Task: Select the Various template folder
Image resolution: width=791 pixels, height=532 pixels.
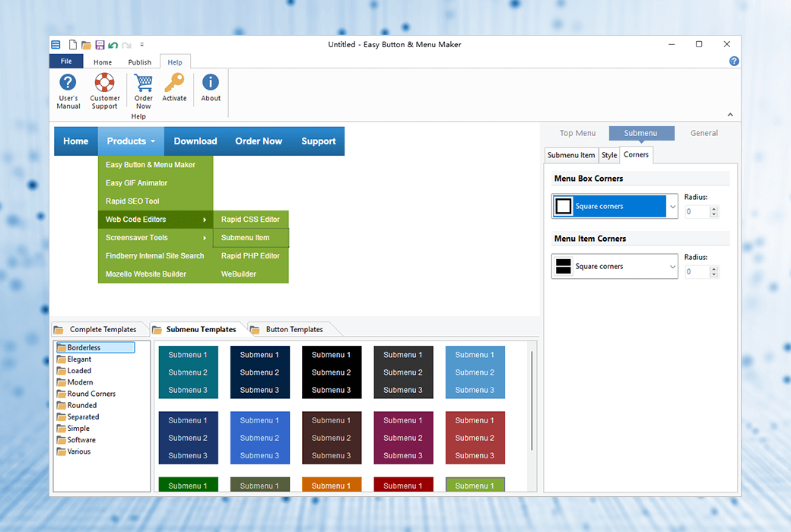Action: 75,452
